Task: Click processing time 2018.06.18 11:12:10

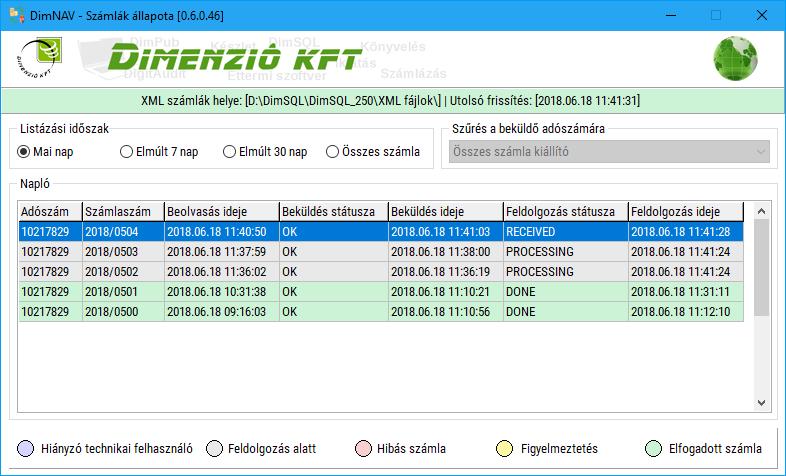Action: (x=686, y=312)
